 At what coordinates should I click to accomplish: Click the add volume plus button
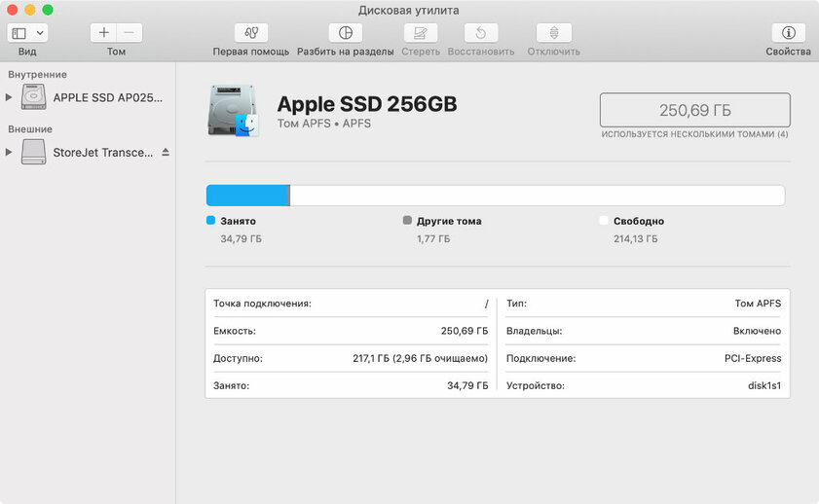tap(104, 33)
